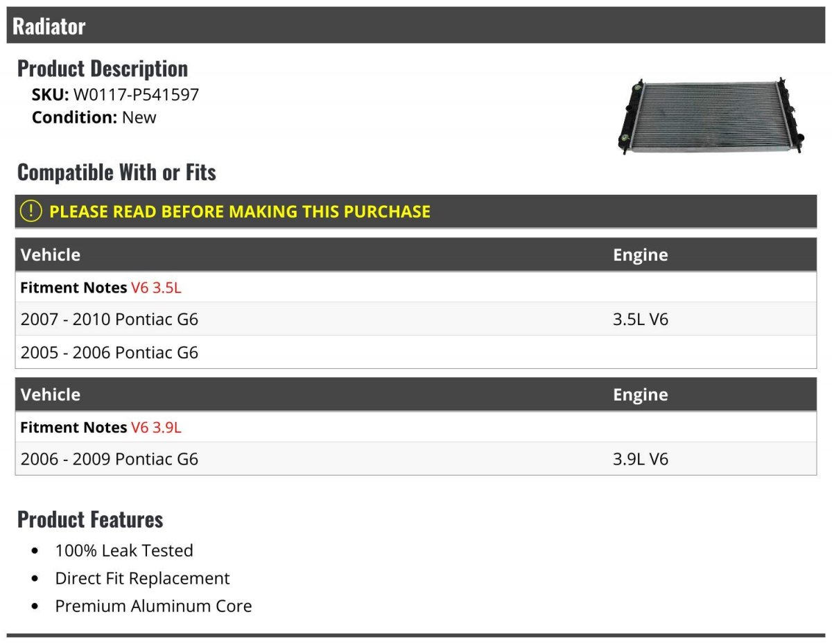Image resolution: width=832 pixels, height=644 pixels.
Task: Click the red V6 3.9L fitment note
Action: click(156, 428)
